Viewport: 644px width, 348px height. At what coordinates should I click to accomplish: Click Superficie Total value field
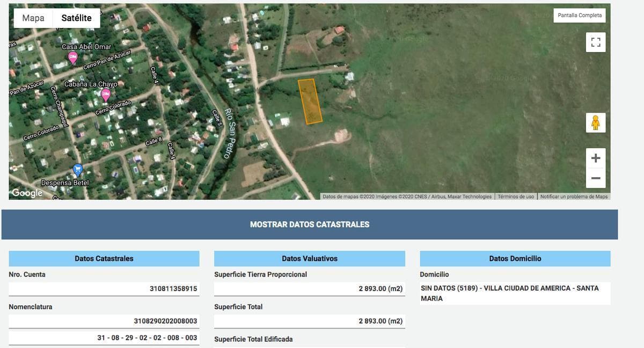click(310, 321)
